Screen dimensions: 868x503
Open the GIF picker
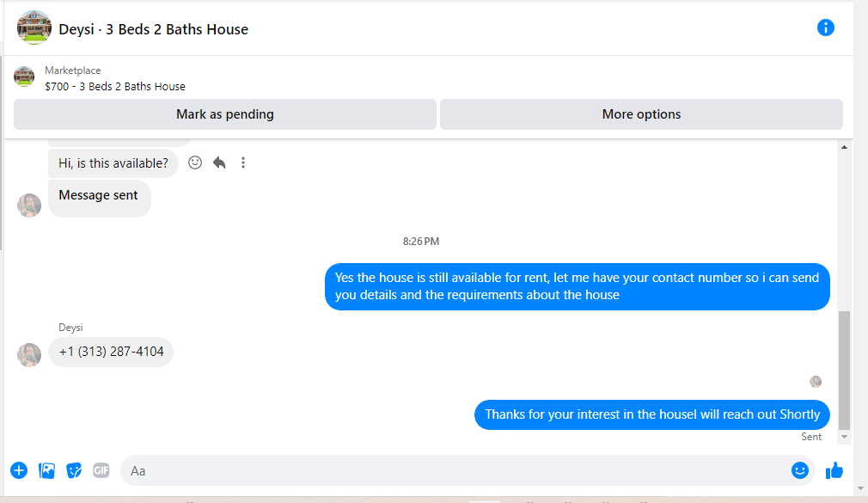101,470
